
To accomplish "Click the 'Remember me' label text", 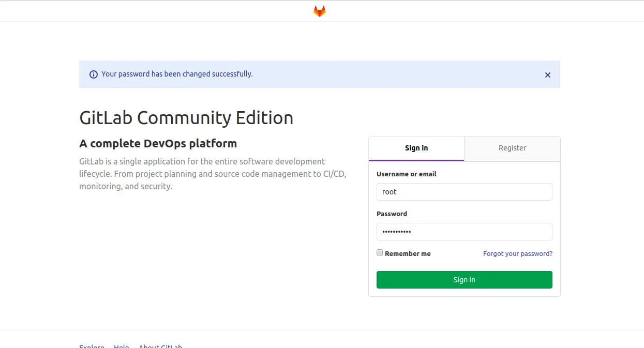I will (408, 254).
